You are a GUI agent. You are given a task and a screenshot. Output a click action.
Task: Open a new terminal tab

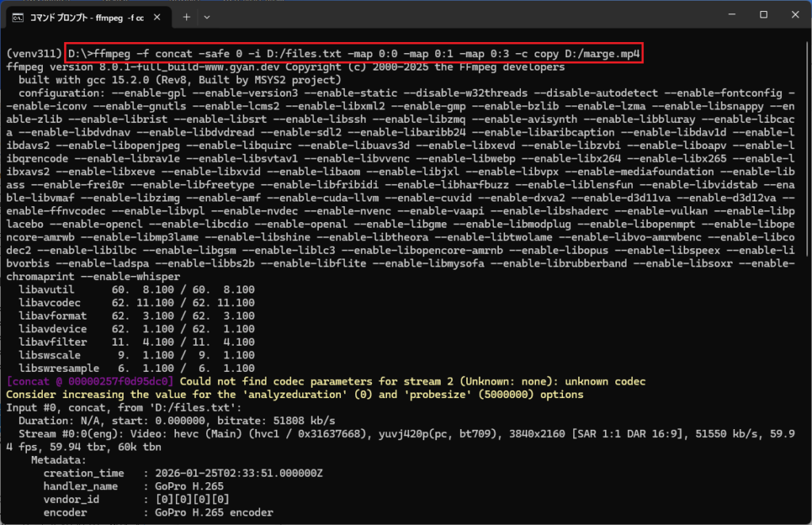tap(186, 17)
